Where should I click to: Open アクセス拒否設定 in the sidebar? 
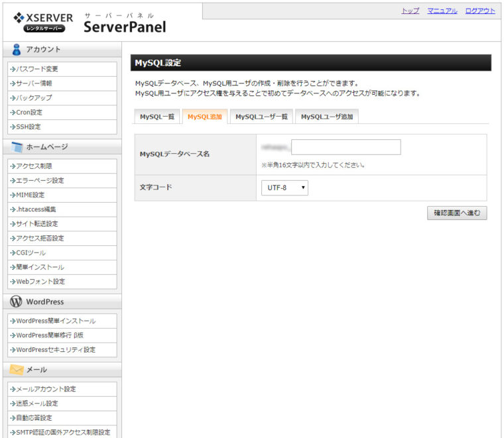[x=62, y=239]
